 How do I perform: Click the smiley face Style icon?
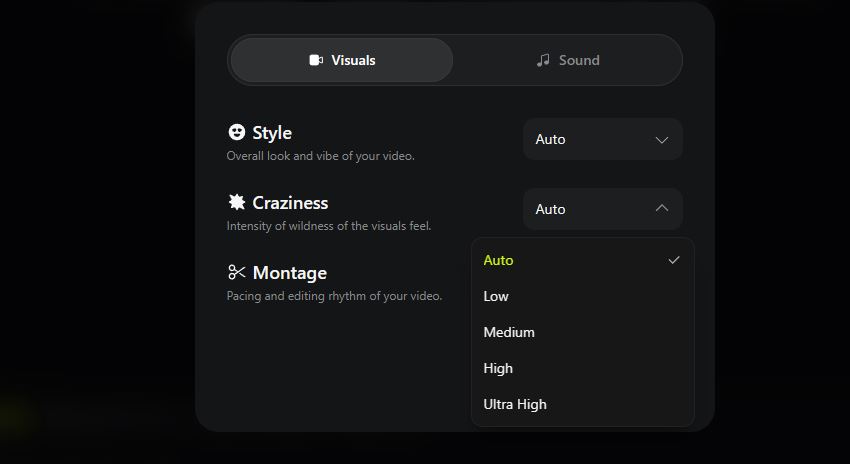237,132
